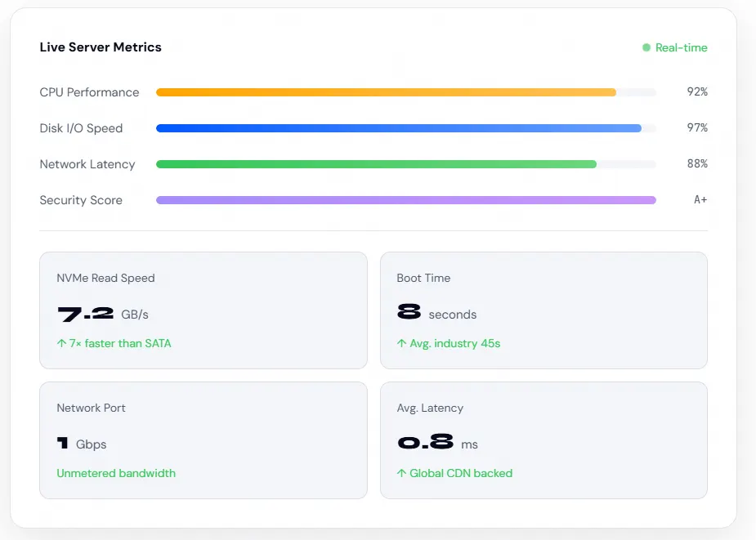
Task: Click the Network Latency label
Action: point(87,164)
